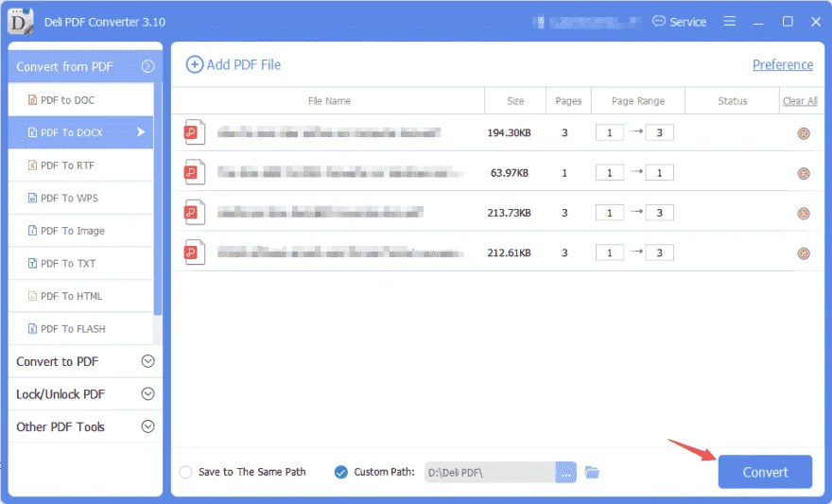Click the PDF To Image item icon
The width and height of the screenshot is (832, 504).
(32, 230)
